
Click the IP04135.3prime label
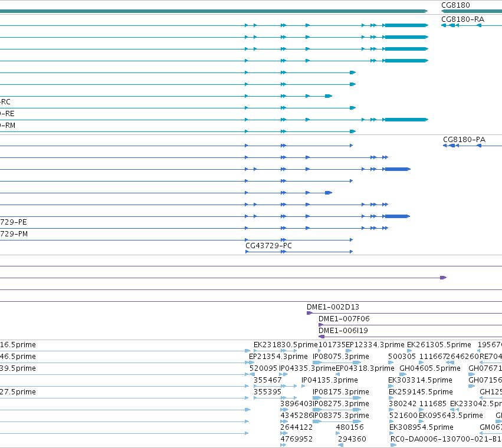click(x=329, y=380)
